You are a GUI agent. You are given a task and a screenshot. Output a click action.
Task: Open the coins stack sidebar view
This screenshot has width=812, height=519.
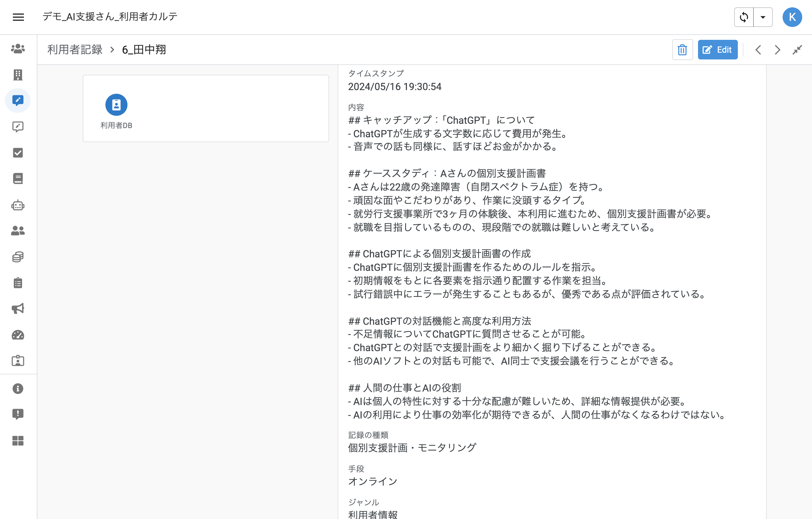(18, 257)
